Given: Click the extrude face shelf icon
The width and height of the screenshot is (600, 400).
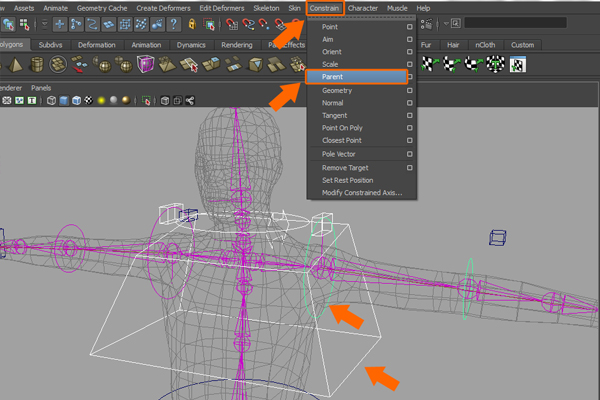Looking at the screenshot, I should click(211, 64).
